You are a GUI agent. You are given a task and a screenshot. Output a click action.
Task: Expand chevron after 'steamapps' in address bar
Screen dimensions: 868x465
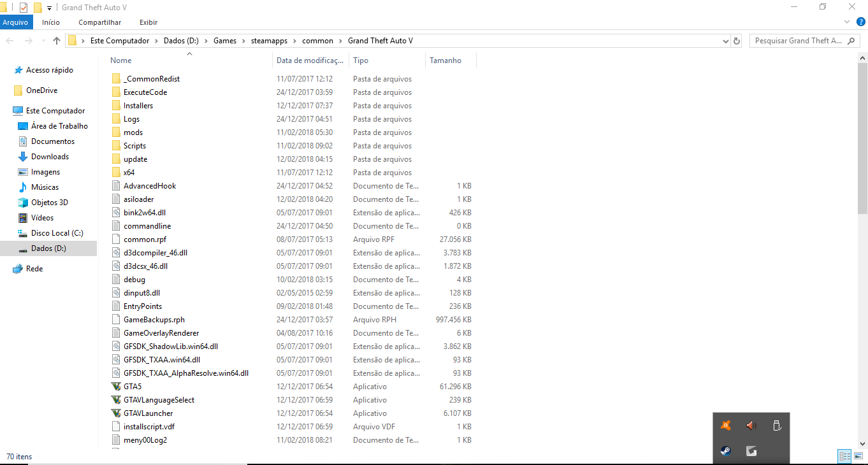coord(294,41)
